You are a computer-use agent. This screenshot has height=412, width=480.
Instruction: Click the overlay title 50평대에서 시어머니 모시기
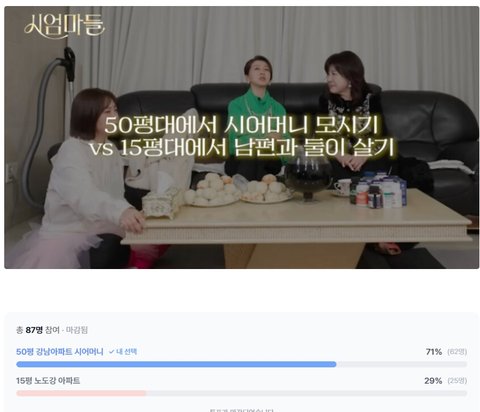click(x=242, y=125)
